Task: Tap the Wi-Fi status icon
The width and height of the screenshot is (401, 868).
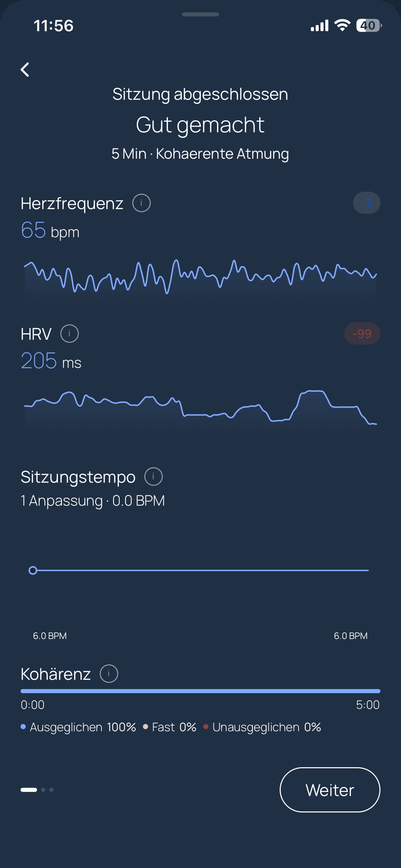Action: pyautogui.click(x=342, y=25)
